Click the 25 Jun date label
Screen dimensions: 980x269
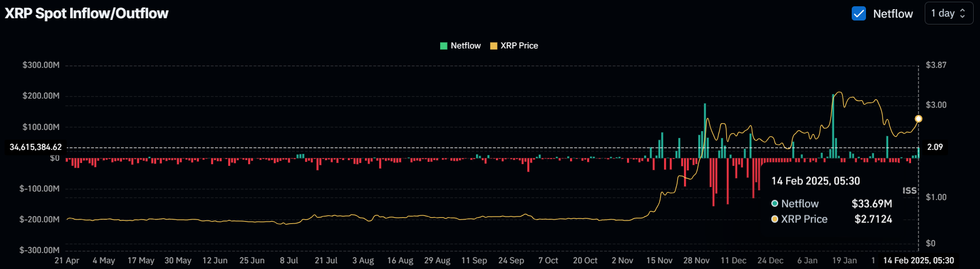pos(252,260)
